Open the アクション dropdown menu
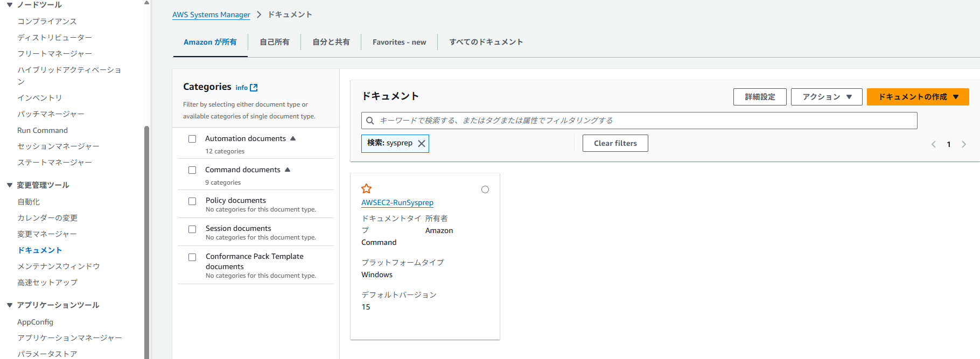This screenshot has height=359, width=980. tap(827, 97)
